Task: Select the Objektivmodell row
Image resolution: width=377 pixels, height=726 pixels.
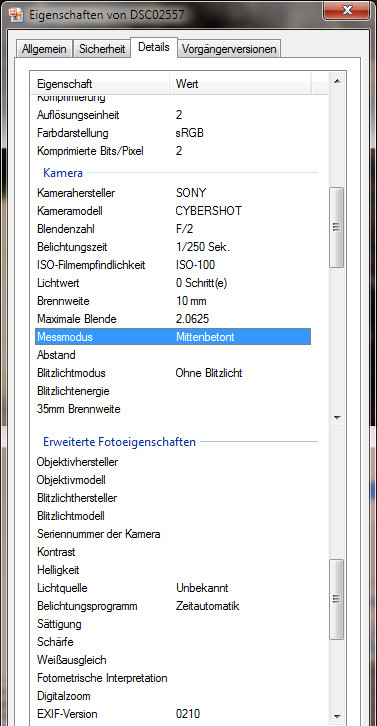Action: click(x=173, y=480)
